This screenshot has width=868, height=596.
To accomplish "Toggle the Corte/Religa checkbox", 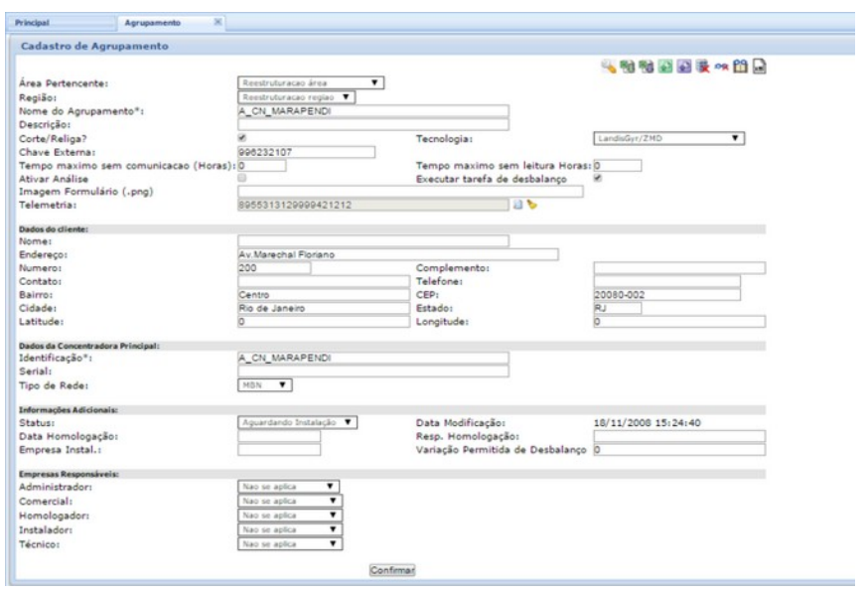I will coord(243,138).
